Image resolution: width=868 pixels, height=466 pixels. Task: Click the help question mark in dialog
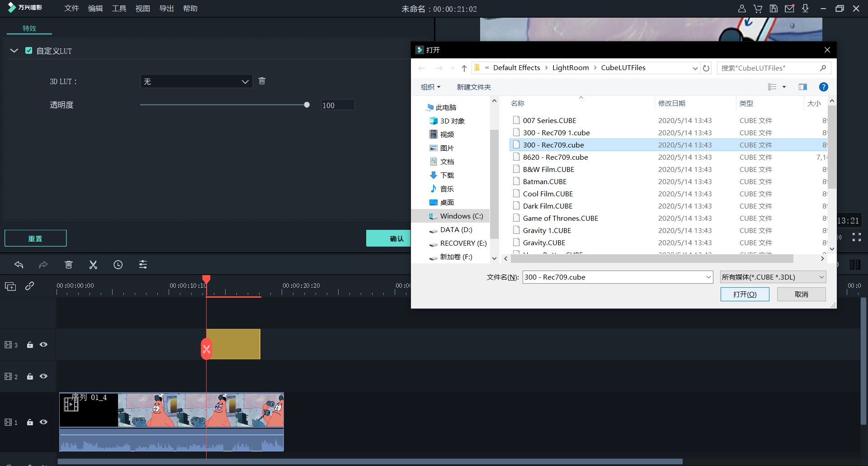[x=824, y=87]
